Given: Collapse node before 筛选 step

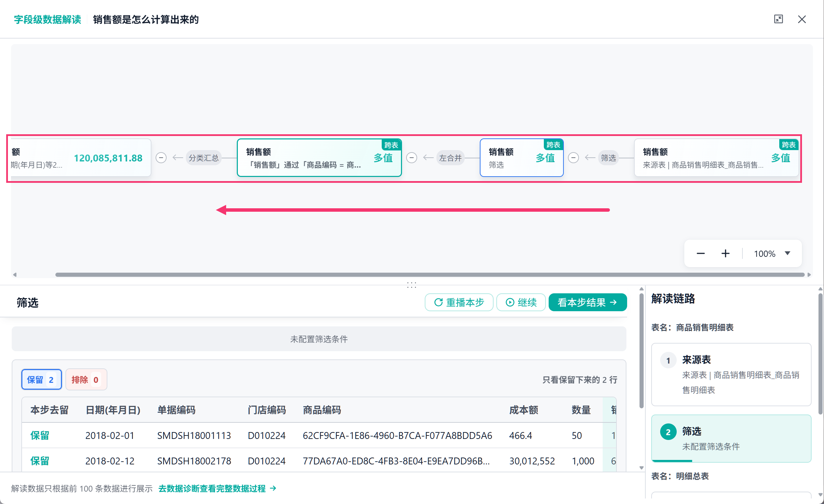Looking at the screenshot, I should click(x=573, y=158).
